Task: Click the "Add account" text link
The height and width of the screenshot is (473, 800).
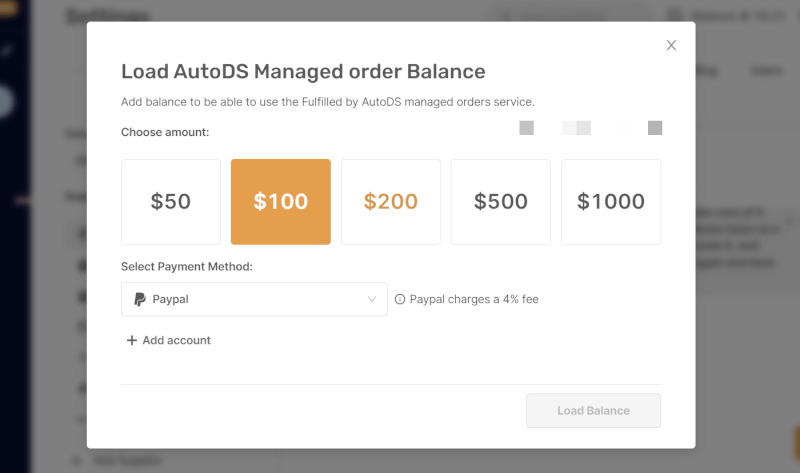Action: pyautogui.click(x=177, y=340)
